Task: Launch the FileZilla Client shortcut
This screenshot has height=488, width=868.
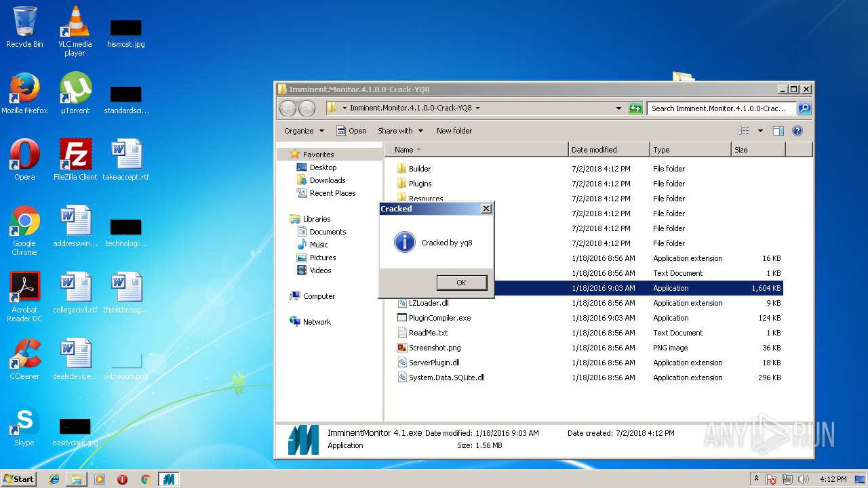Action: coord(75,160)
